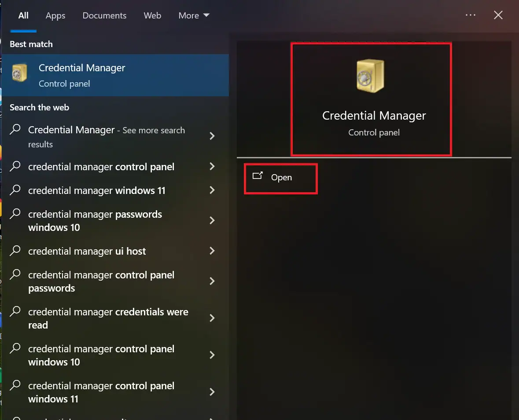Image resolution: width=519 pixels, height=420 pixels.
Task: Click search icon beside 'credential manager ui host'
Action: point(15,251)
